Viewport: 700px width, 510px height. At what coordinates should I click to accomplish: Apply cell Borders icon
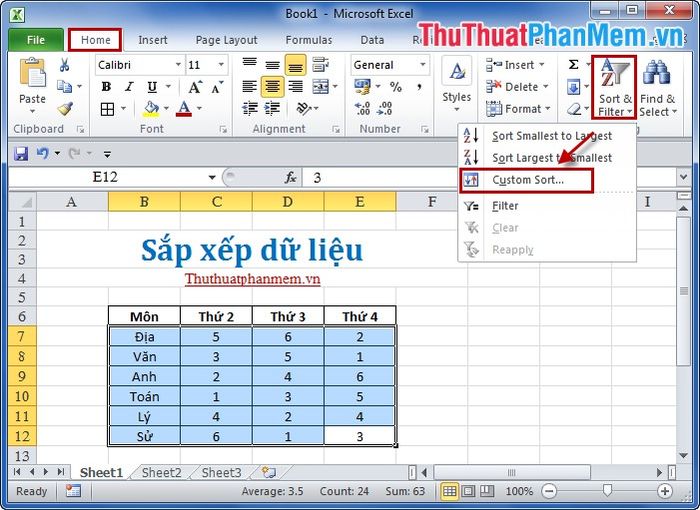coord(107,109)
